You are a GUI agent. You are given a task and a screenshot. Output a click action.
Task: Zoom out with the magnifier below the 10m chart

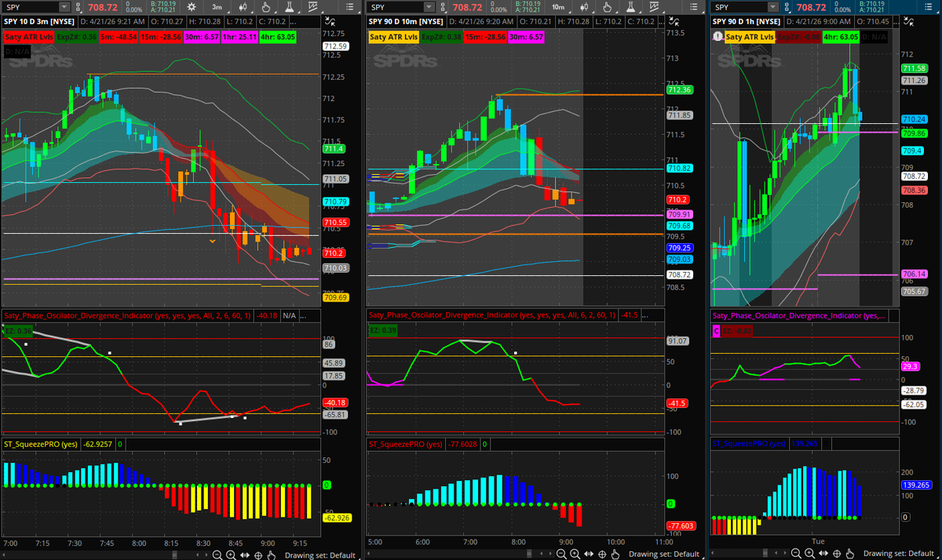tap(562, 554)
